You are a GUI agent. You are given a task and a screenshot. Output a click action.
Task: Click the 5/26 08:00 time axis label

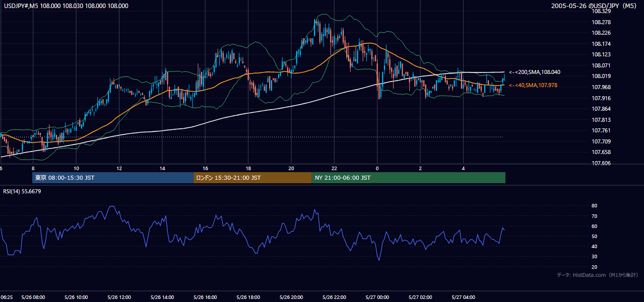click(33, 297)
